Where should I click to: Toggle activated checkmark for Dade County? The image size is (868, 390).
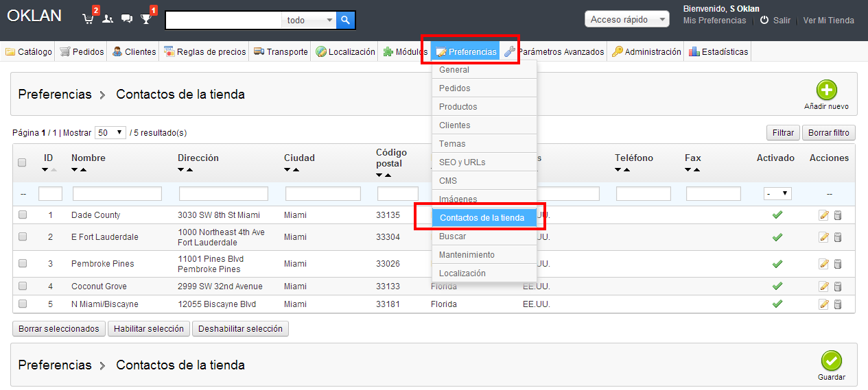777,215
